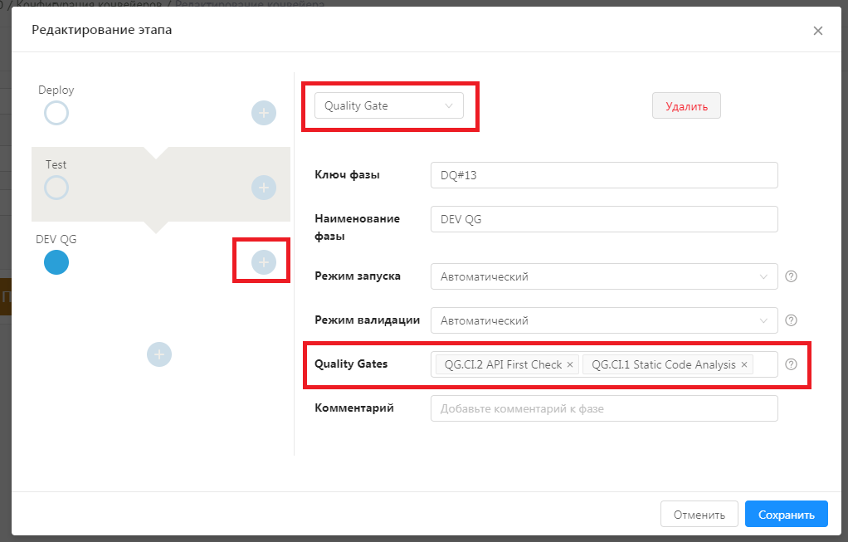
Task: Open help icon for Quality Gates field
Action: tap(791, 365)
